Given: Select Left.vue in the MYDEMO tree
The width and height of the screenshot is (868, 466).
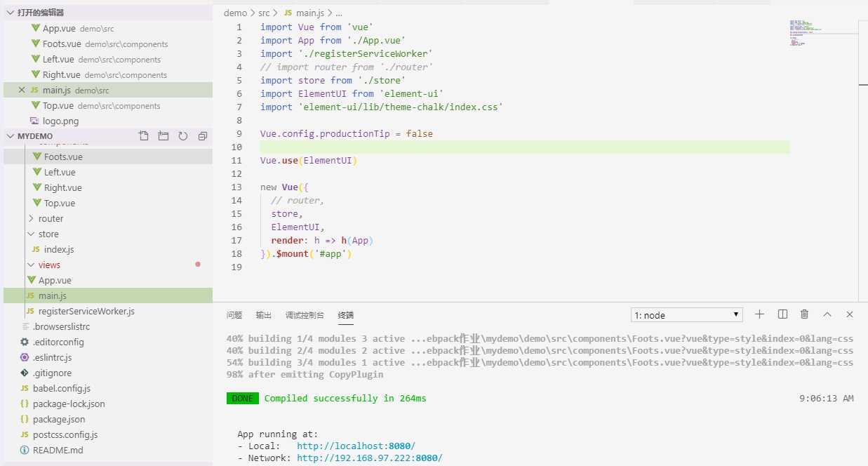Looking at the screenshot, I should [107, 172].
